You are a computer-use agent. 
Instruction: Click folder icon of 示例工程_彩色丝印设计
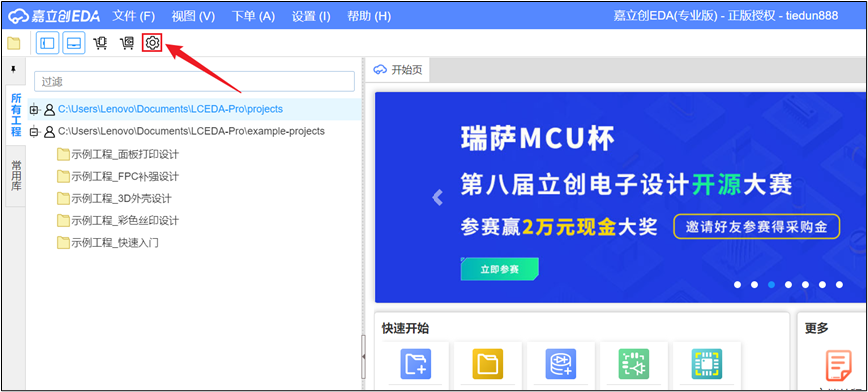[x=63, y=221]
